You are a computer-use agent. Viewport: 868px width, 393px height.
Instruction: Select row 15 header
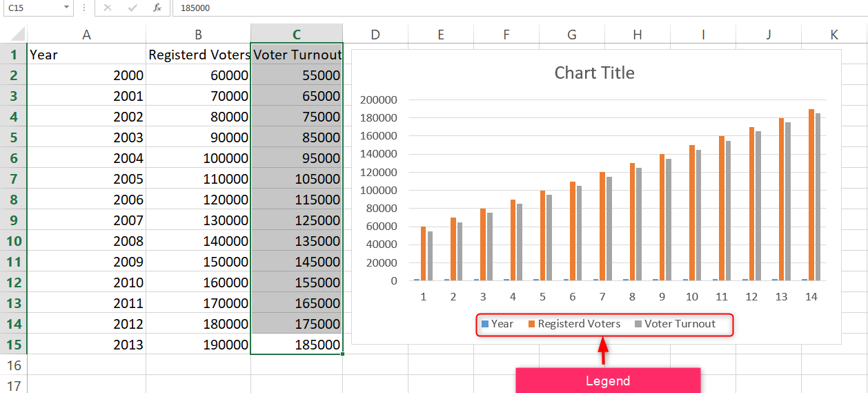click(x=14, y=344)
